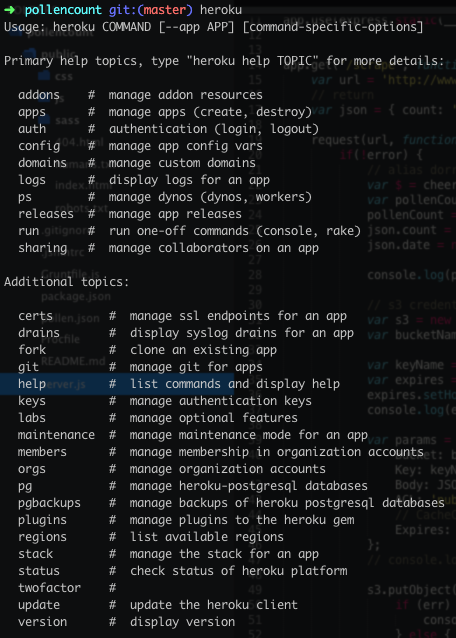Click the 'sharing' topic entry
456x638 pixels.
tap(42, 248)
